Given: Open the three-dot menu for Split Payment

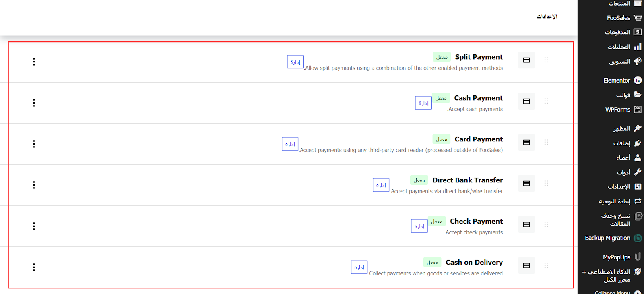Looking at the screenshot, I should [x=34, y=62].
